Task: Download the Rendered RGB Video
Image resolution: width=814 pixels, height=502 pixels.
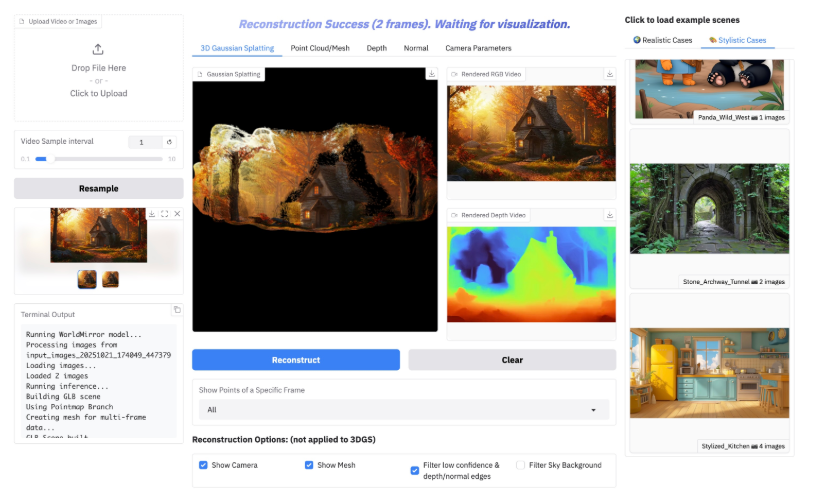Action: click(610, 74)
